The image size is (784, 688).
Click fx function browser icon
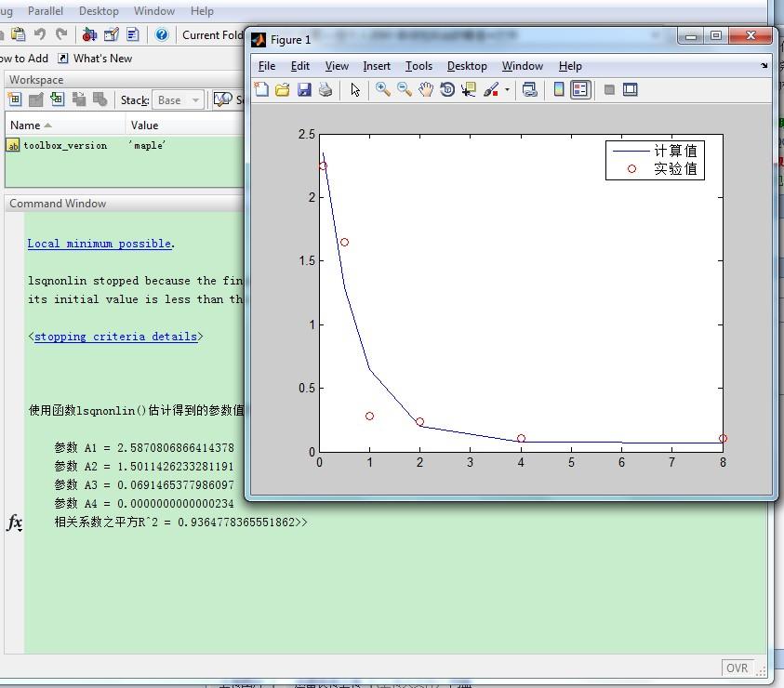(15, 523)
